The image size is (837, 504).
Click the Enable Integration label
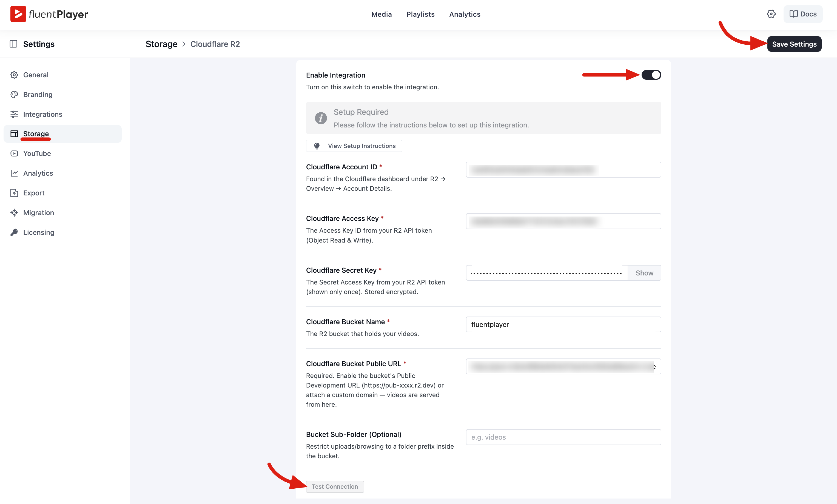click(335, 75)
